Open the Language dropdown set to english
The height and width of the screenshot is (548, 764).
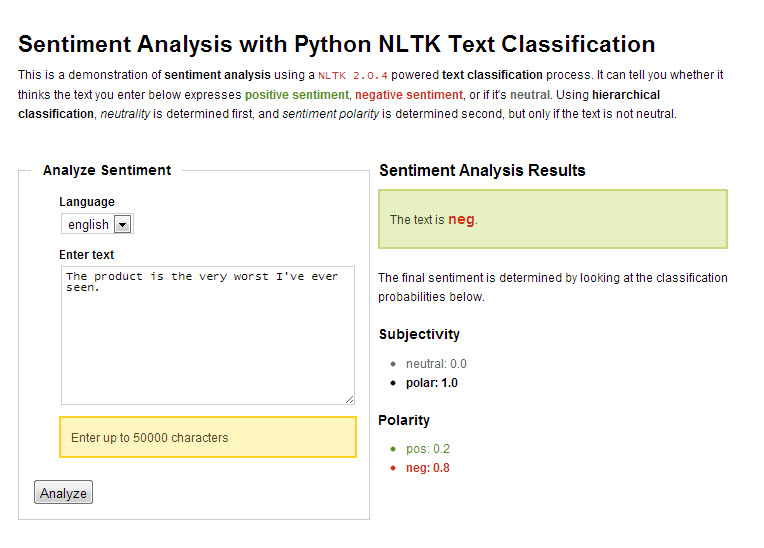coord(97,225)
